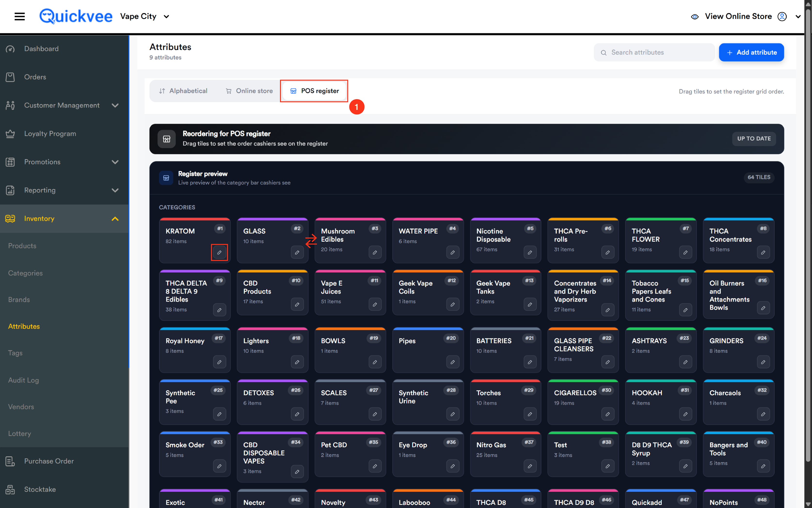Edit the GLASS tile
Viewport: 812px width, 508px height.
pyautogui.click(x=297, y=252)
